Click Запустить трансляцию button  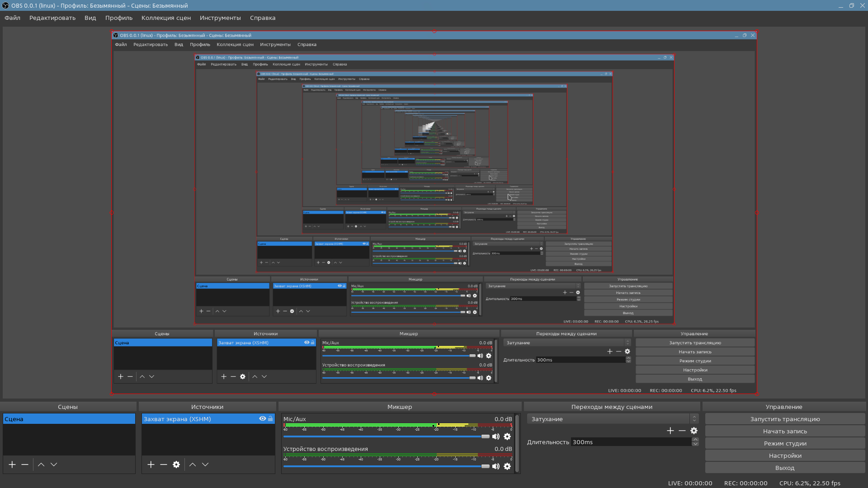785,419
